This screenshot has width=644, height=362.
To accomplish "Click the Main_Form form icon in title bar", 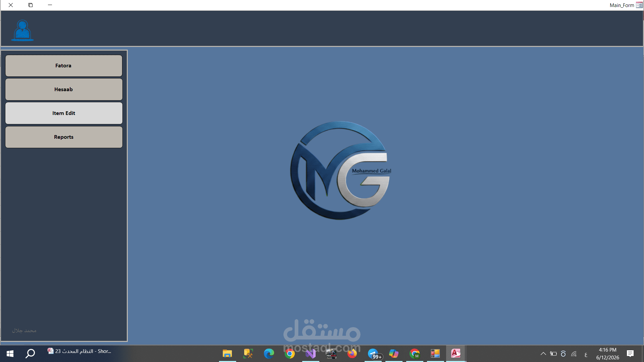I will (639, 5).
